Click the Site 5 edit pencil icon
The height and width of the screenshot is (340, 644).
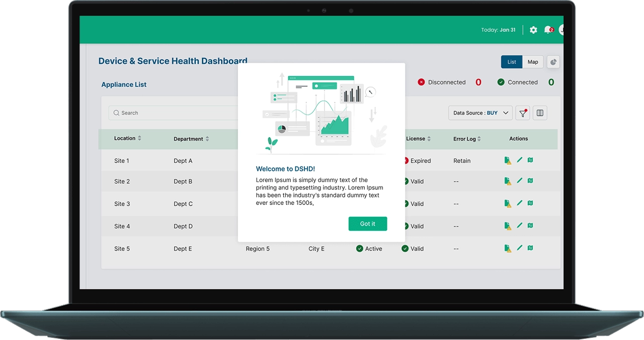pyautogui.click(x=520, y=248)
